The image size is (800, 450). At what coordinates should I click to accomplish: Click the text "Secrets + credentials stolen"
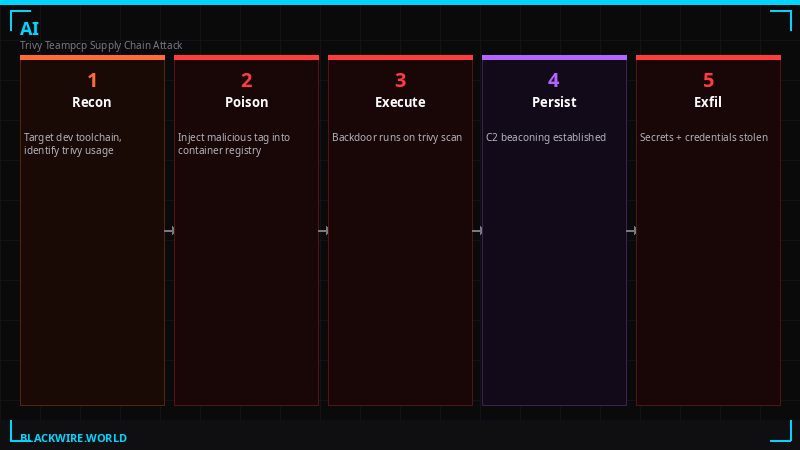coord(704,137)
